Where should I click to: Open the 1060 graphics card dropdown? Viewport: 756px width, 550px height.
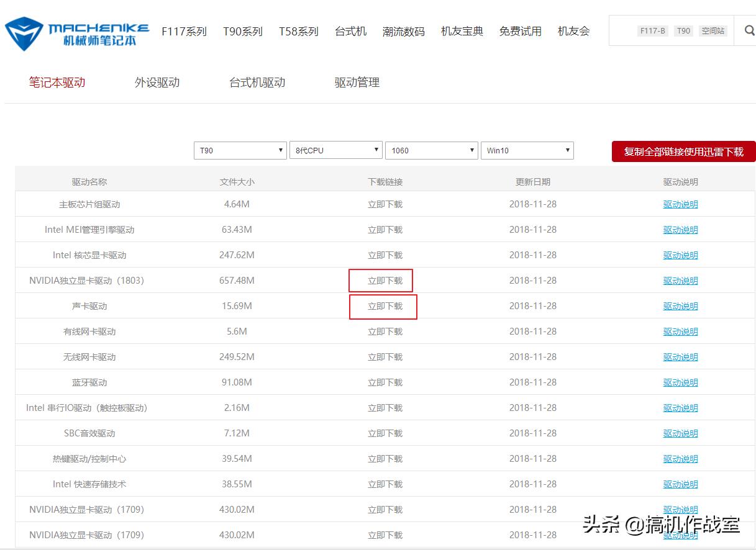click(431, 150)
